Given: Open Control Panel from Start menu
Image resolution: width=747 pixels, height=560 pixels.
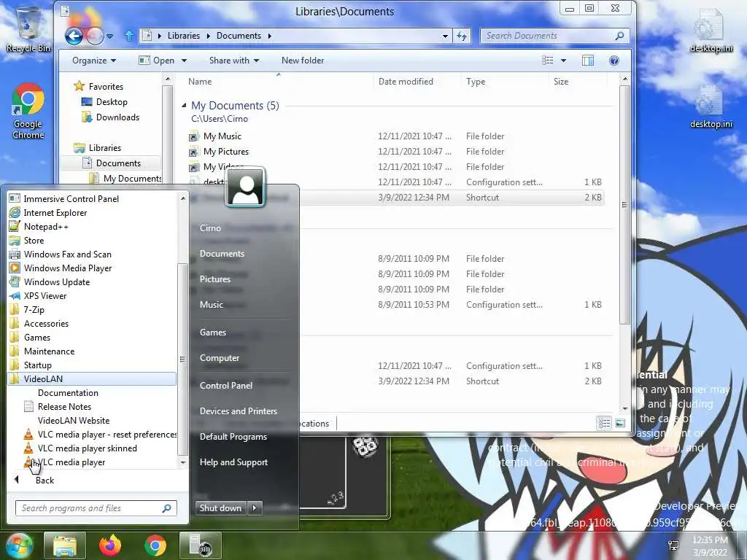Looking at the screenshot, I should tap(226, 385).
